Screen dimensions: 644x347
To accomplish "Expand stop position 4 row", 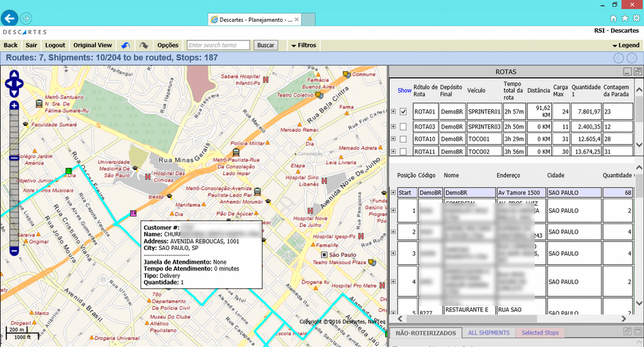I will coord(393,281).
